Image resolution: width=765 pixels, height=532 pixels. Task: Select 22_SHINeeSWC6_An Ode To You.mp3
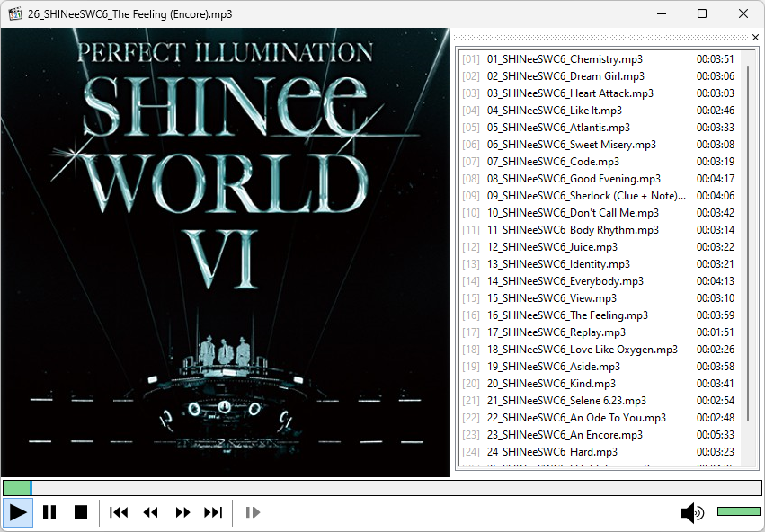pos(600,417)
